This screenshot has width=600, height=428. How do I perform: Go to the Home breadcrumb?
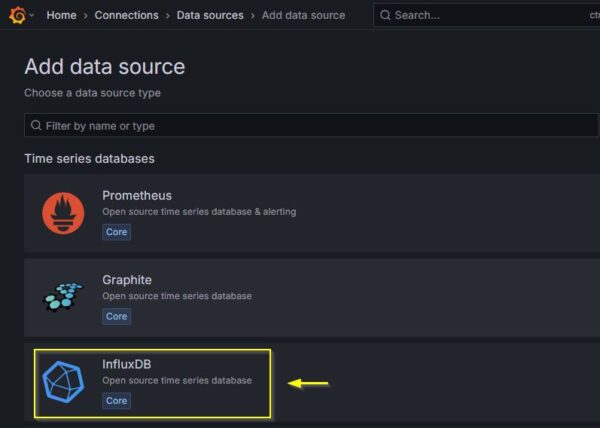(61, 15)
